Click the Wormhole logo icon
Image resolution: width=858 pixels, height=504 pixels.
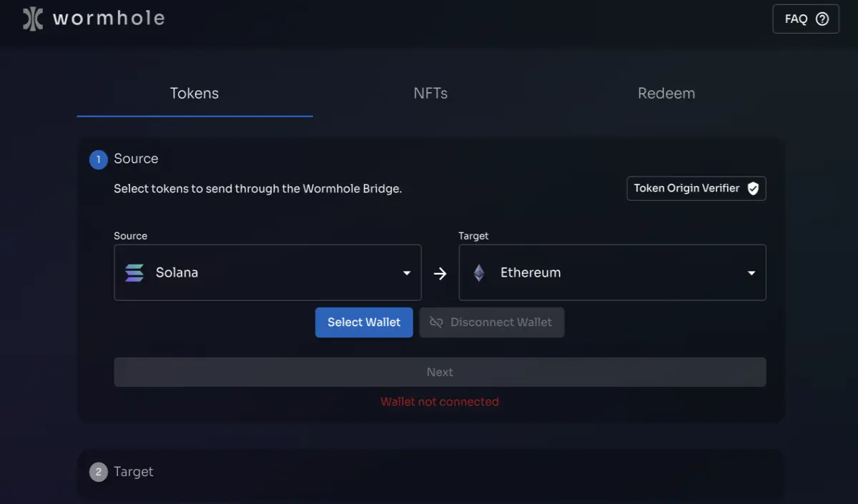[33, 19]
